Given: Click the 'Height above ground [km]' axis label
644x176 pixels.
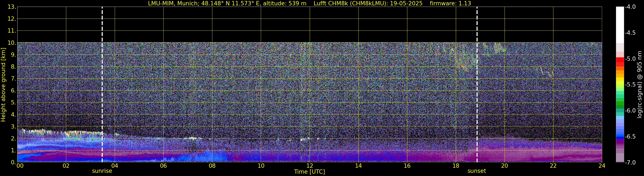Looking at the screenshot, I should [x=3, y=85].
